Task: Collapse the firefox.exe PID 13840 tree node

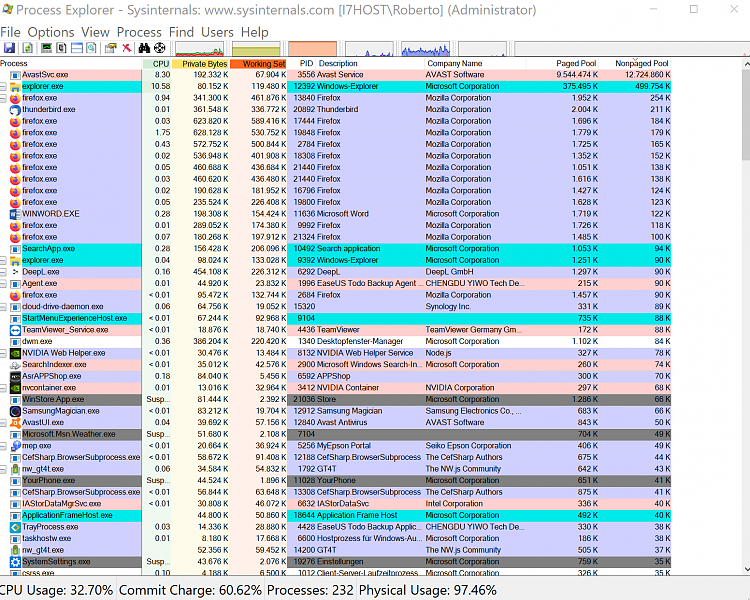Action: (3, 98)
